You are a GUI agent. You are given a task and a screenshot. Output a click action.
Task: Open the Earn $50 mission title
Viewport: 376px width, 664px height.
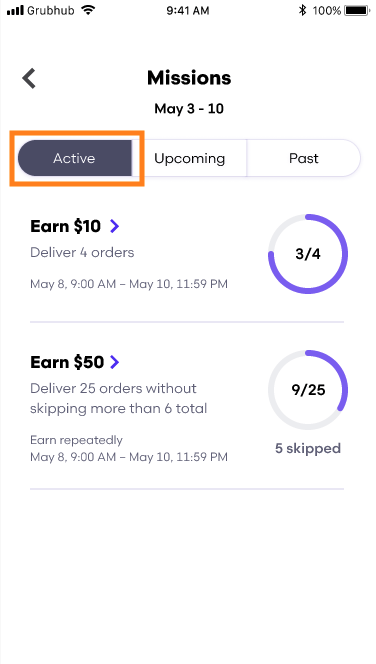pyautogui.click(x=67, y=362)
